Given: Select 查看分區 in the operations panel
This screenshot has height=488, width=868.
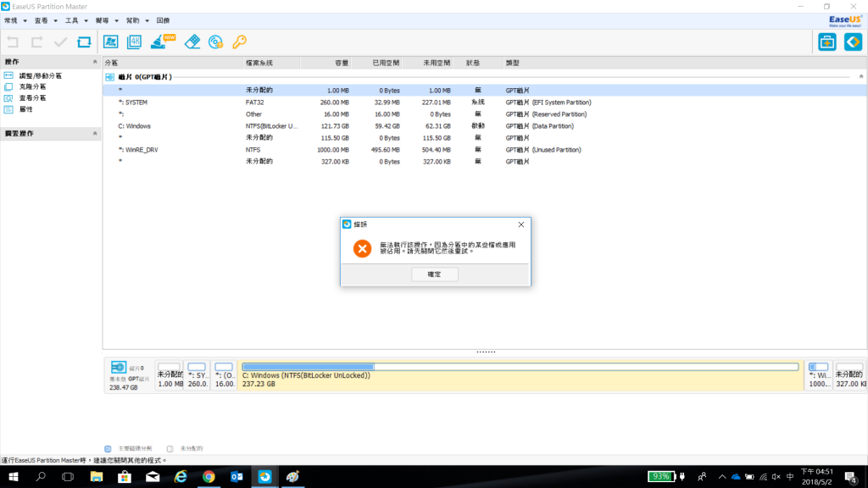Looking at the screenshot, I should point(33,98).
